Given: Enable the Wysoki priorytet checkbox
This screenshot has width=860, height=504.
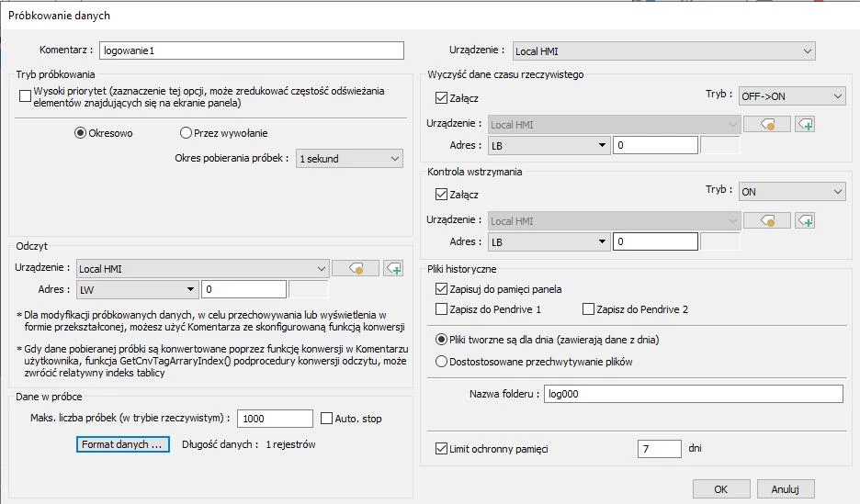Looking at the screenshot, I should pyautogui.click(x=26, y=93).
